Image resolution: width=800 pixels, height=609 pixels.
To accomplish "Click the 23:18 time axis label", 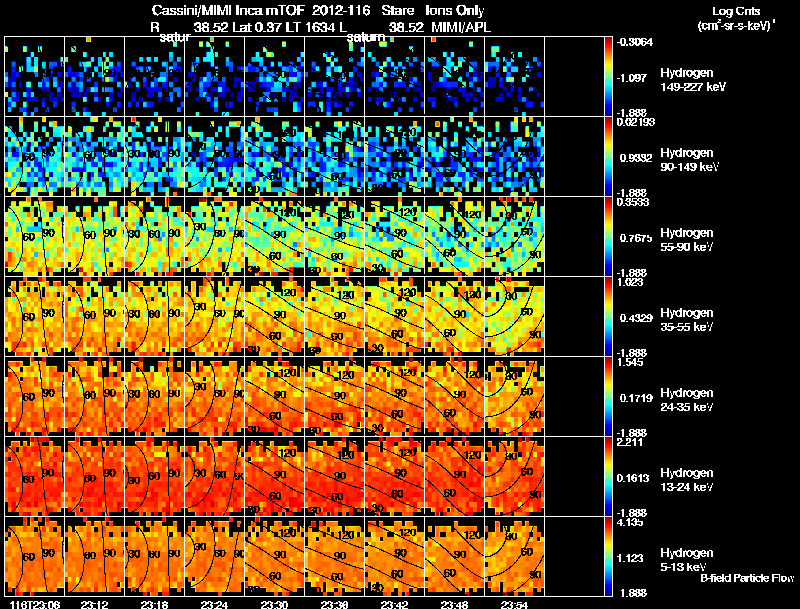I will coord(155,604).
